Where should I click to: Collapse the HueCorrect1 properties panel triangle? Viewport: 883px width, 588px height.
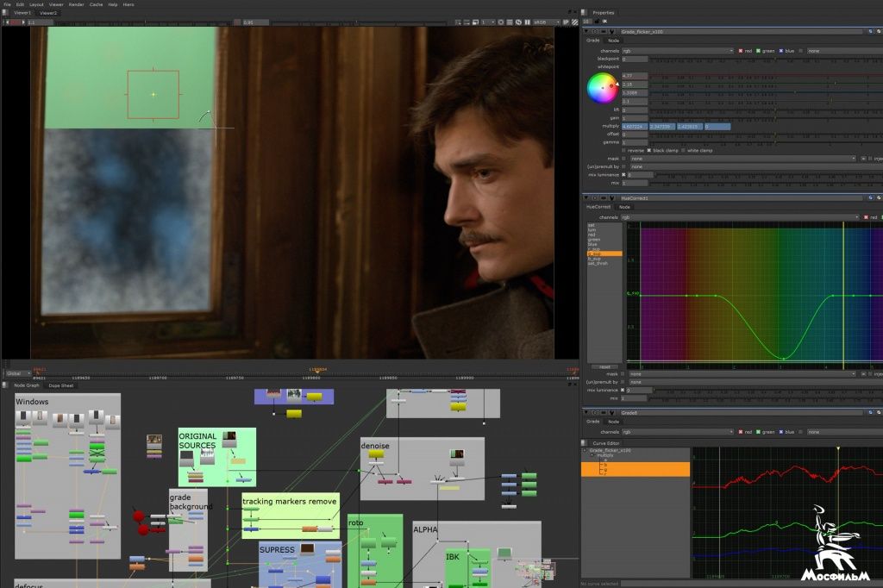click(x=586, y=198)
